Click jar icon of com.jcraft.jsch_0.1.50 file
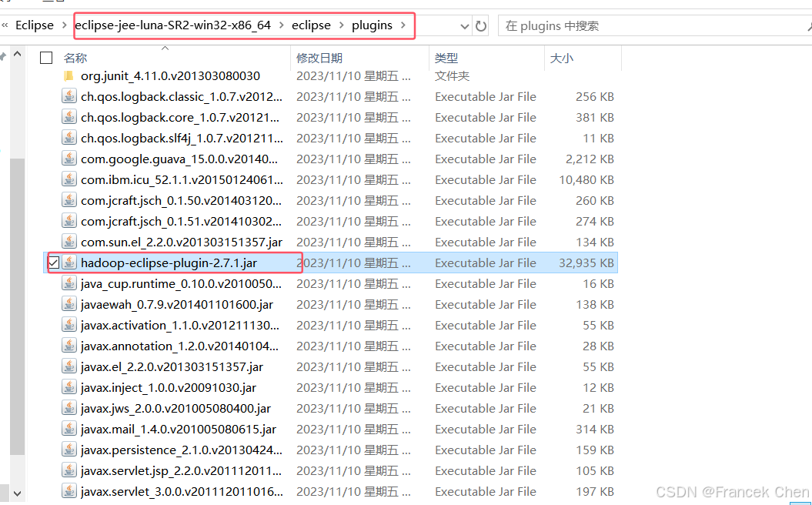This screenshot has width=812, height=505. click(69, 200)
